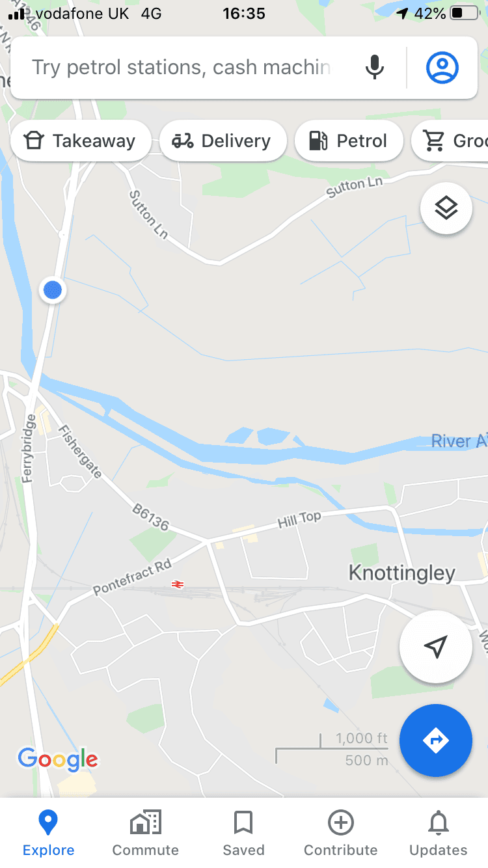Select the Petrol filter chip
Viewport: 488px width, 868px height.
tap(349, 141)
